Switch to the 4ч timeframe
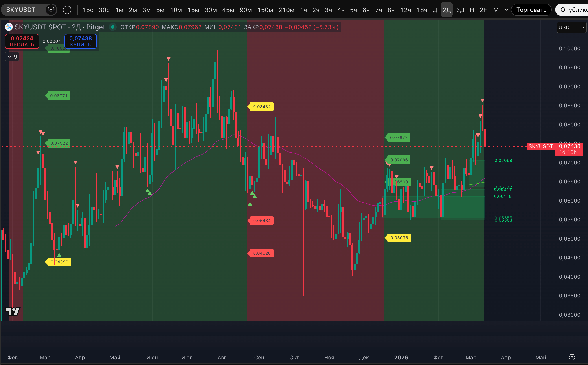Viewport: 588px width, 365px height. (341, 10)
